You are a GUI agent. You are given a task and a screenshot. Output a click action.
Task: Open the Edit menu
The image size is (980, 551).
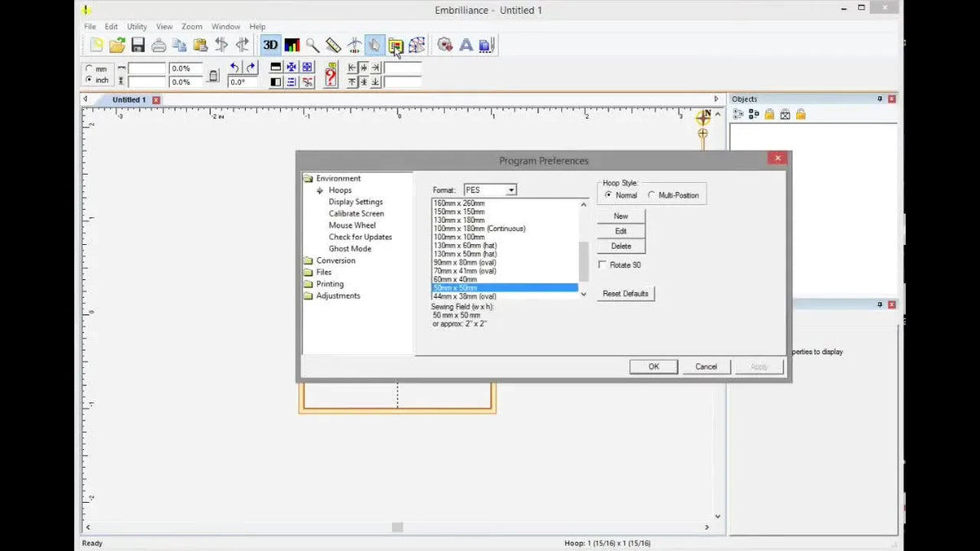coord(111,26)
